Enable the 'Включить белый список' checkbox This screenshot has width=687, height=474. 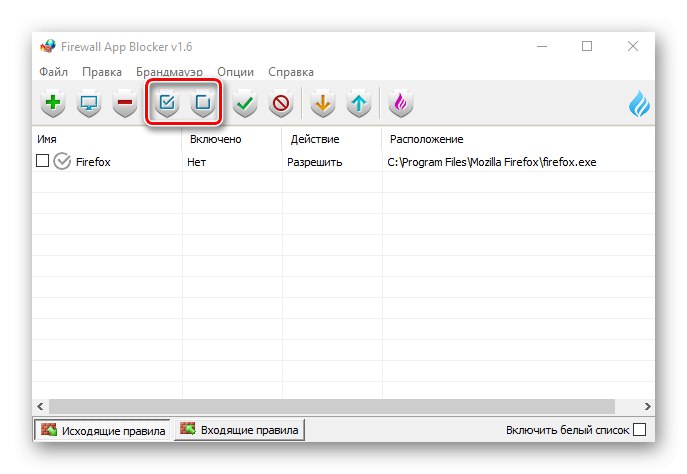point(640,429)
